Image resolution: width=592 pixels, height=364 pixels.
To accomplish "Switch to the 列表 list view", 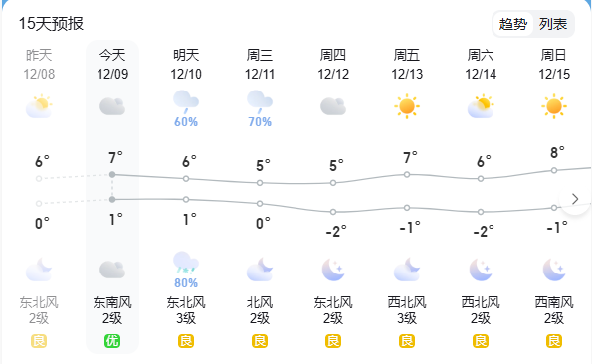I will pos(553,24).
